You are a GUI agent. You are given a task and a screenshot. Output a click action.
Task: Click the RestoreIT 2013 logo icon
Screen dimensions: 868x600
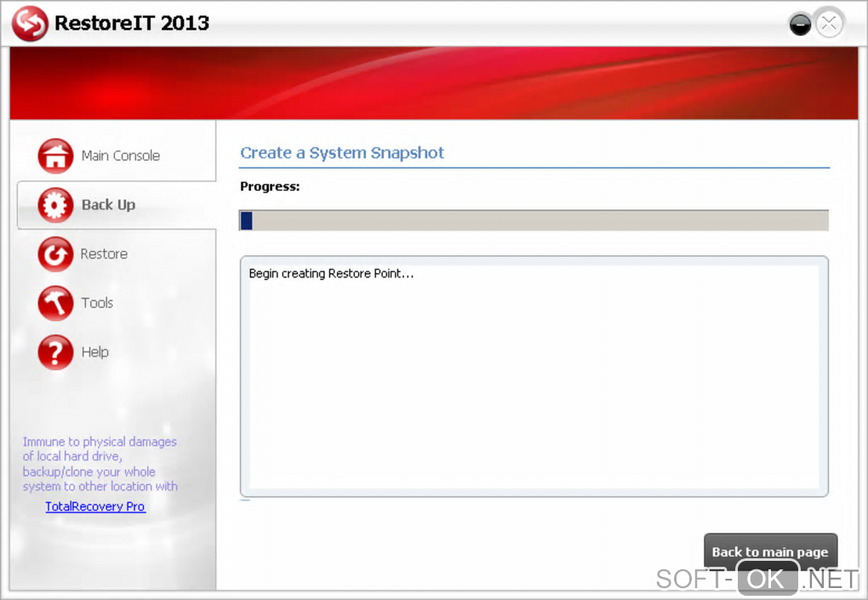coord(31,23)
